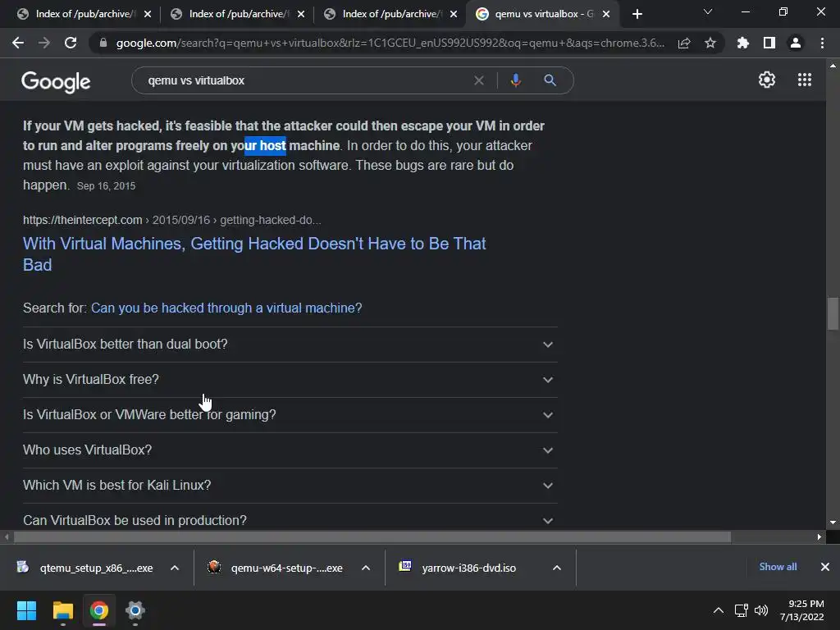Image resolution: width=840 pixels, height=630 pixels.
Task: Open Windows Start menu
Action: [26, 610]
